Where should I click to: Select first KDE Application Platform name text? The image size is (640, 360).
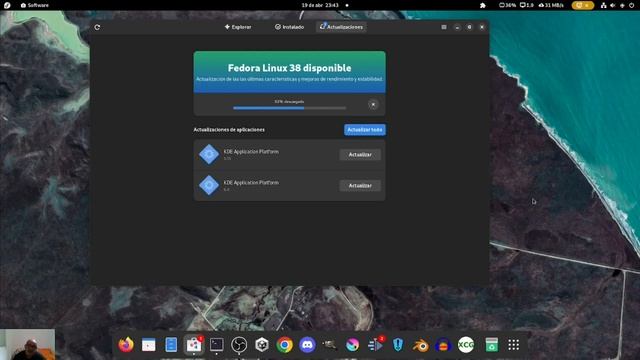(x=251, y=151)
